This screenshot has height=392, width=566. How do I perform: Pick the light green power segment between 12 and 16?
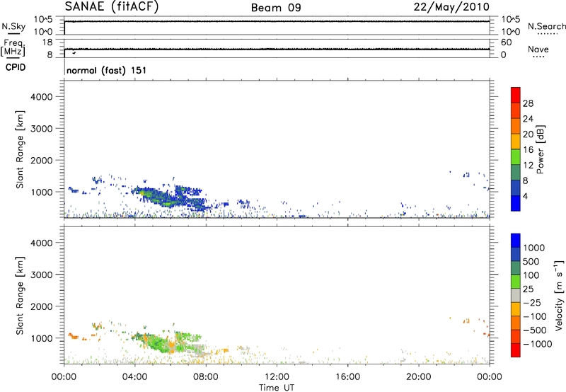(516, 156)
